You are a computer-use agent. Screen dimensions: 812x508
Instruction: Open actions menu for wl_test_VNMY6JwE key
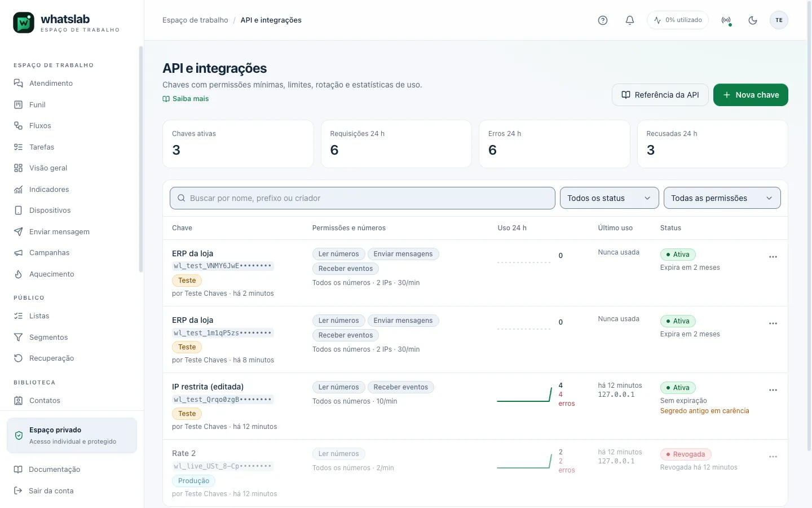(x=773, y=257)
